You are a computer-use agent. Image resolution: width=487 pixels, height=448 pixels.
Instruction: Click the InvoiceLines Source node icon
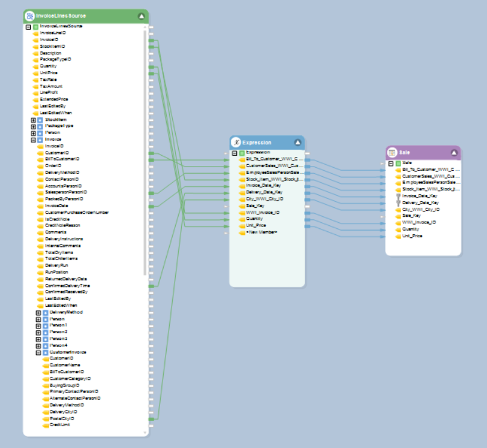tap(30, 16)
